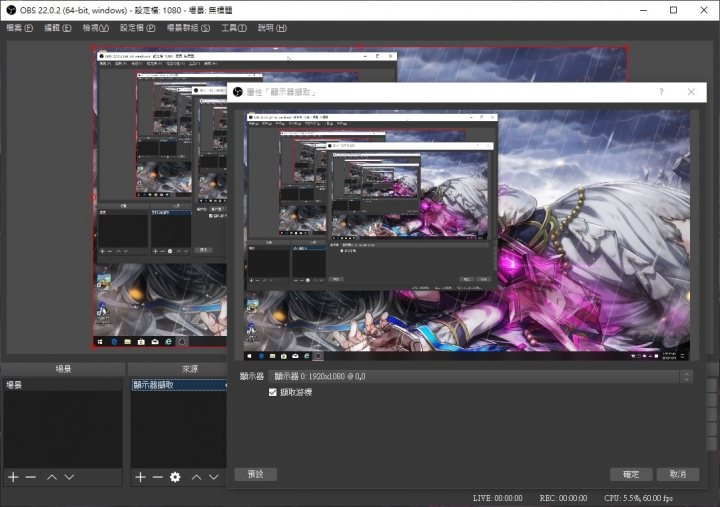
Task: Close the 顯示器擷取 properties dialog
Action: tap(691, 92)
